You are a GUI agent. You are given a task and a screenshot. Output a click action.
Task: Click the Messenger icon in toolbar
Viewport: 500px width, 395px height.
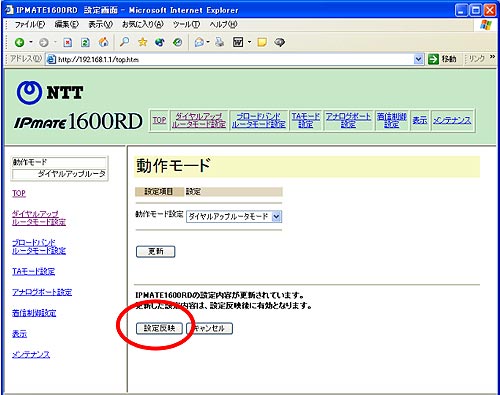[x=279, y=42]
